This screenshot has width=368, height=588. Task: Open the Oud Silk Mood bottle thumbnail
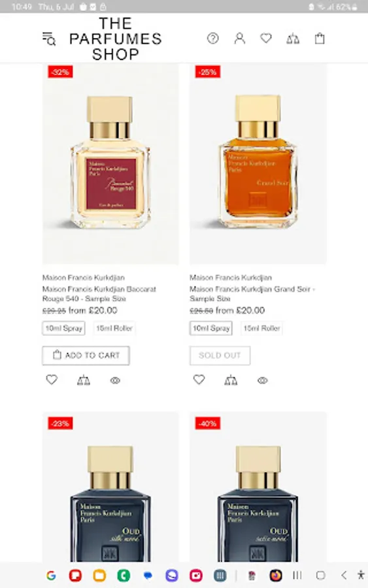coord(110,487)
